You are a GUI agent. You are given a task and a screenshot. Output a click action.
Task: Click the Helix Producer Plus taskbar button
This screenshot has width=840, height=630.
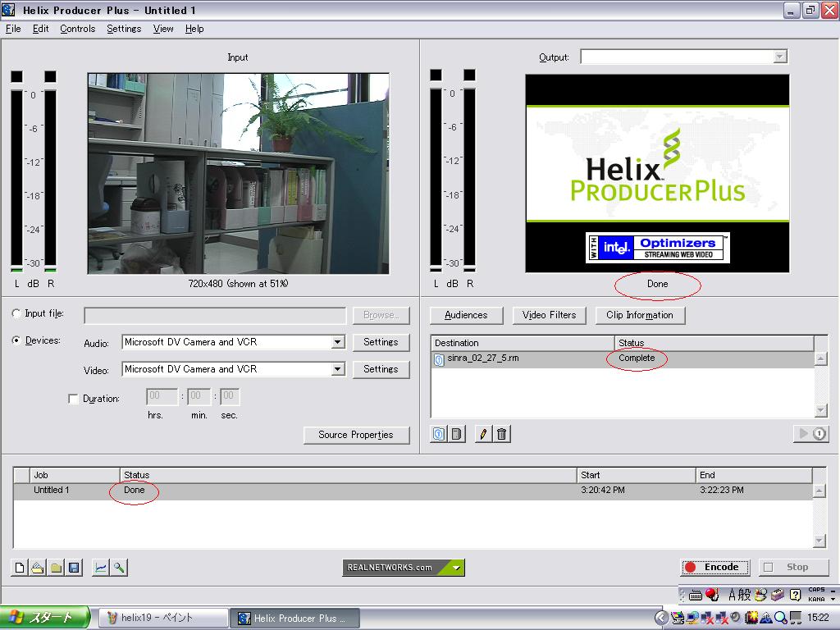[295, 619]
